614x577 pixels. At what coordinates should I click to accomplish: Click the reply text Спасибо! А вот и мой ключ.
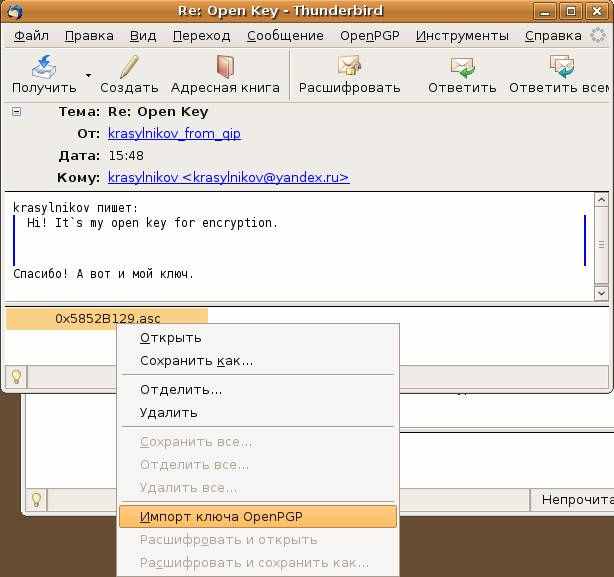tap(104, 274)
